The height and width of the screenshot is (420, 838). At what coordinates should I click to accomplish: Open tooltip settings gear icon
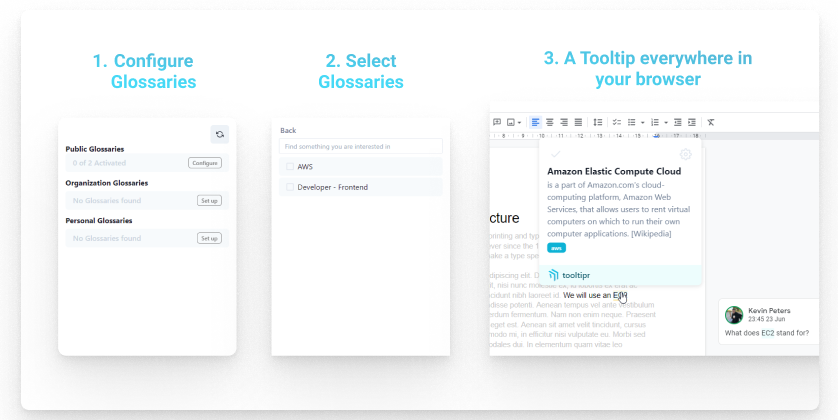click(x=686, y=154)
